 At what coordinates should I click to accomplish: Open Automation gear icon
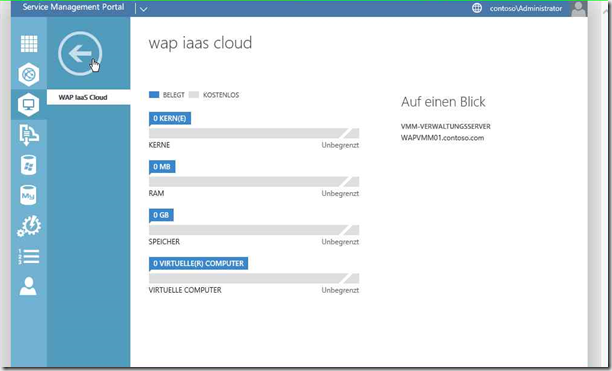coord(29,226)
